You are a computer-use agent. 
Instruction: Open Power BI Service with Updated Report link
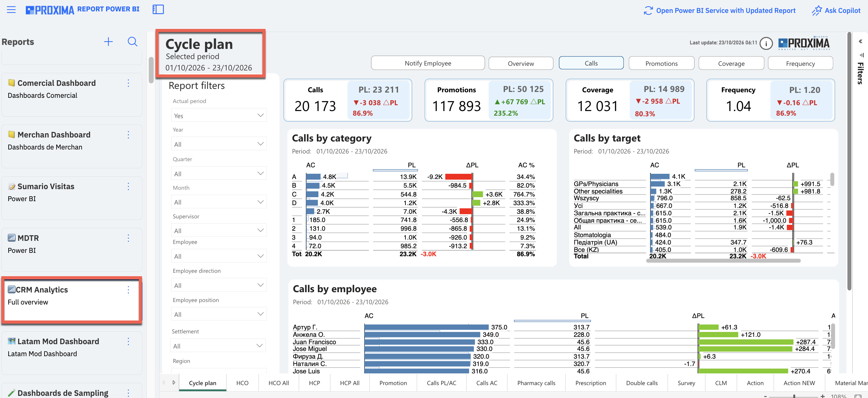(x=725, y=10)
